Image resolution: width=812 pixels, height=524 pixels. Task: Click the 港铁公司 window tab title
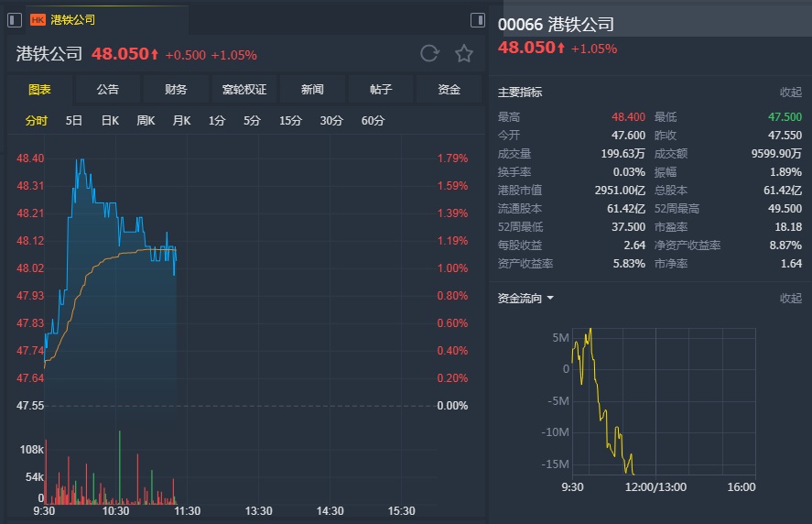72,20
